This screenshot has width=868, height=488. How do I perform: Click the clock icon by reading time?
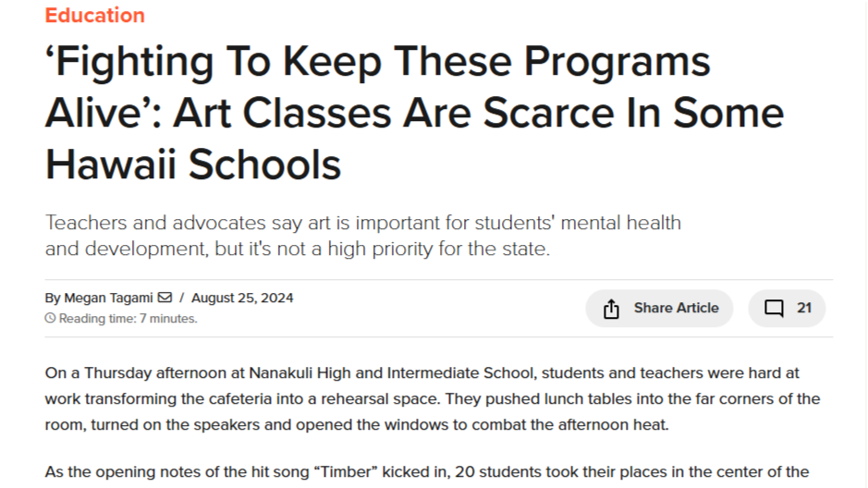pos(50,318)
